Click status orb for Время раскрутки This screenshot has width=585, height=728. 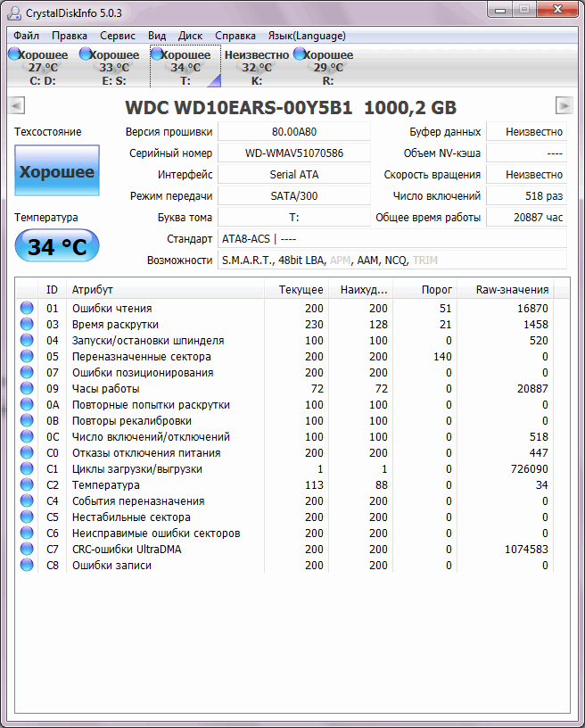click(x=27, y=324)
